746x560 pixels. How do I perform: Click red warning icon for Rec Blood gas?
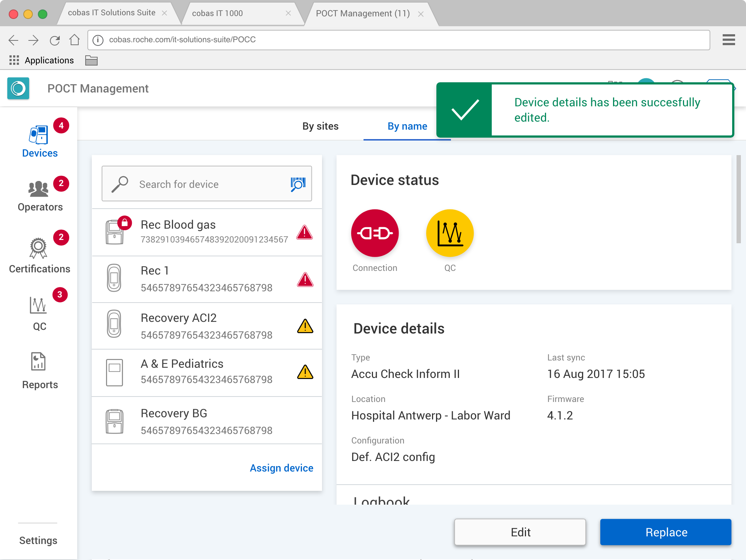tap(305, 232)
